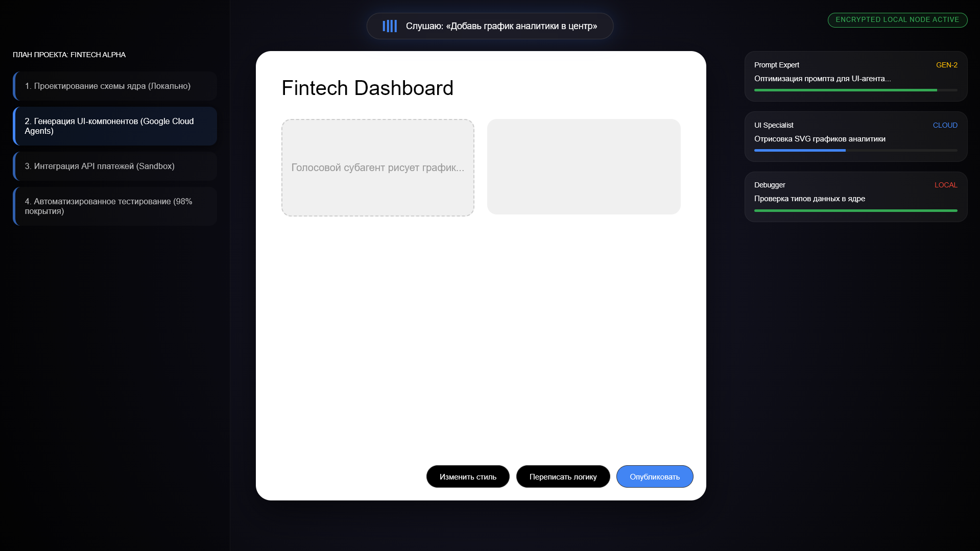Click text Проверка типов данных в ядре
This screenshot has height=551, width=980.
click(809, 199)
